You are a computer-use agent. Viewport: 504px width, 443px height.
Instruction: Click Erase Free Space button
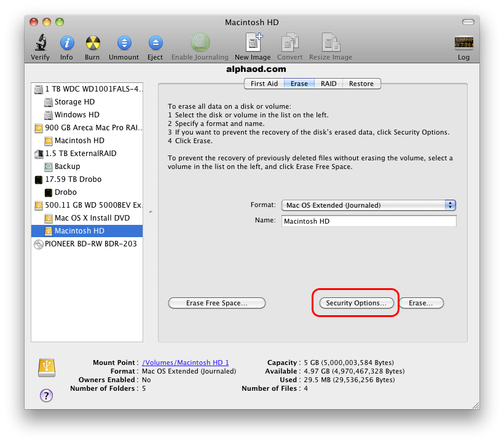pyautogui.click(x=216, y=303)
